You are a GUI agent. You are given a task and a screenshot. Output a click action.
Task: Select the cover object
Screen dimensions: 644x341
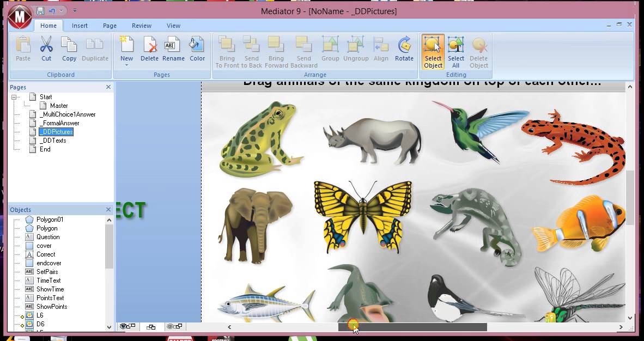point(44,246)
